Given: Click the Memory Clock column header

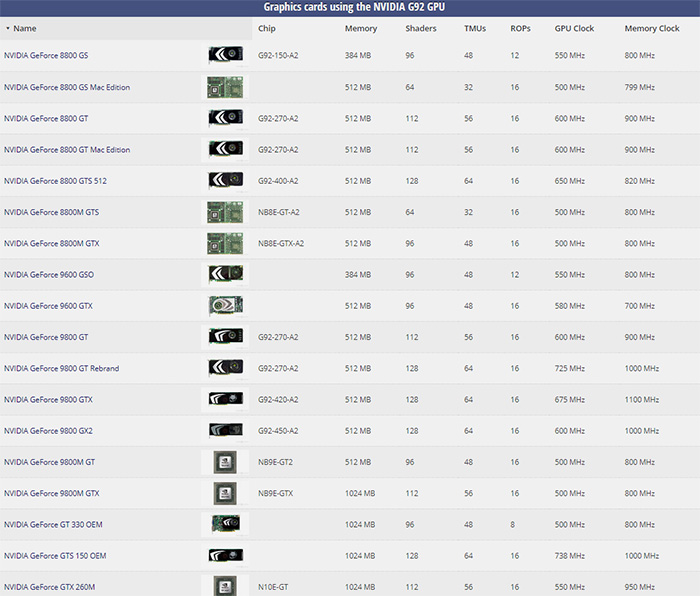Looking at the screenshot, I should click(652, 29).
